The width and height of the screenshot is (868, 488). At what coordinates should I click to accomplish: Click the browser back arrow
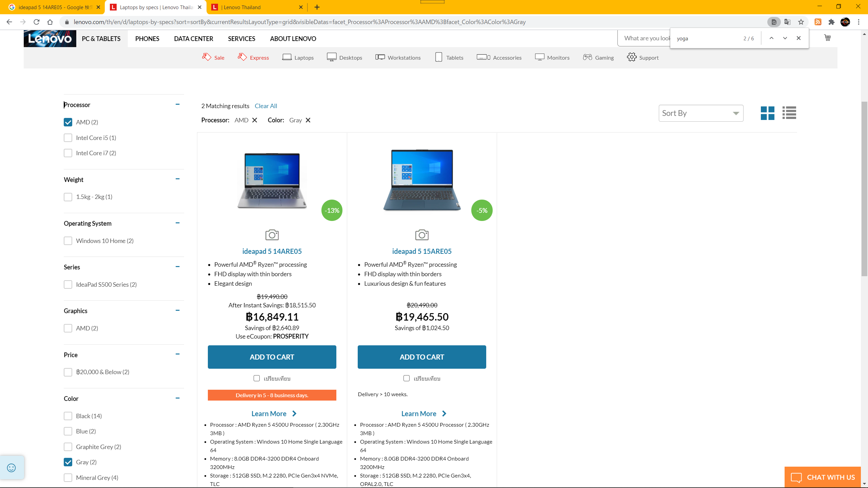9,22
